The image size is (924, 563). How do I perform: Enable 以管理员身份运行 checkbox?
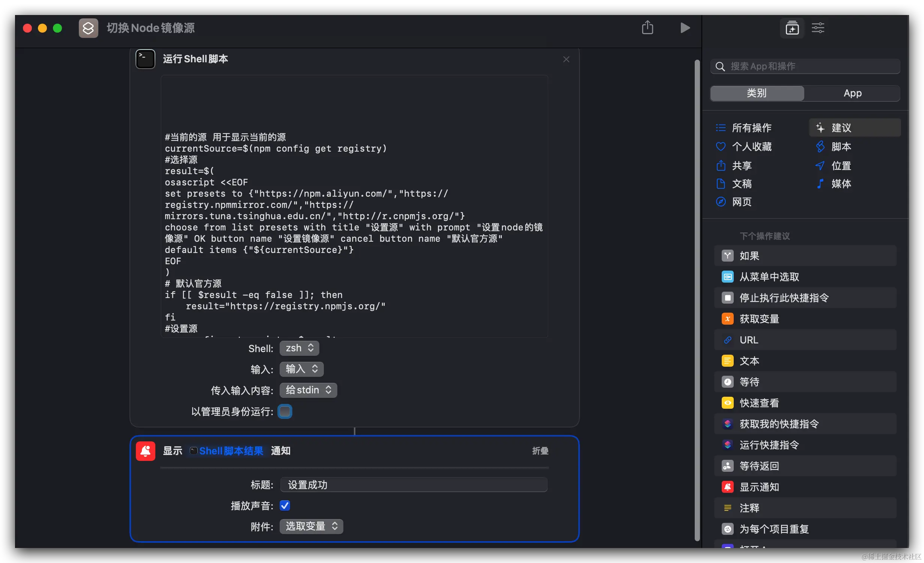[x=285, y=411]
